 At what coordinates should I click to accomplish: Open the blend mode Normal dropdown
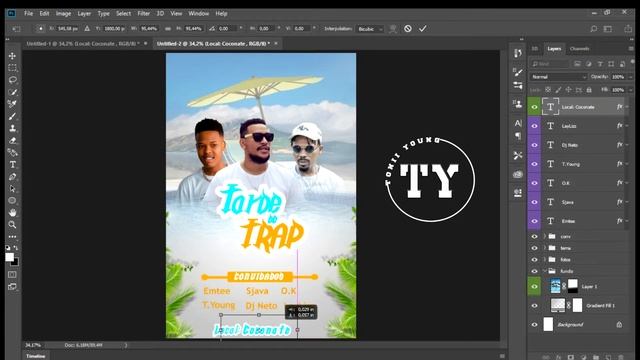558,77
